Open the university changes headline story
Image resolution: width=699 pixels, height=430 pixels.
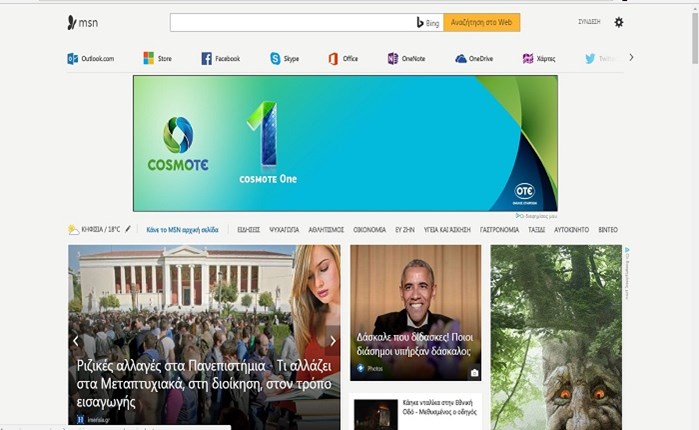(204, 384)
